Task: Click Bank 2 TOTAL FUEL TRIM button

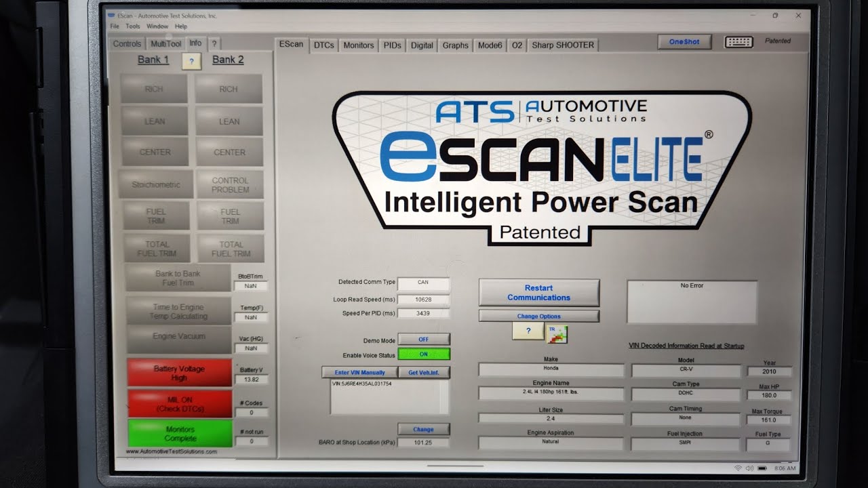Action: [231, 249]
